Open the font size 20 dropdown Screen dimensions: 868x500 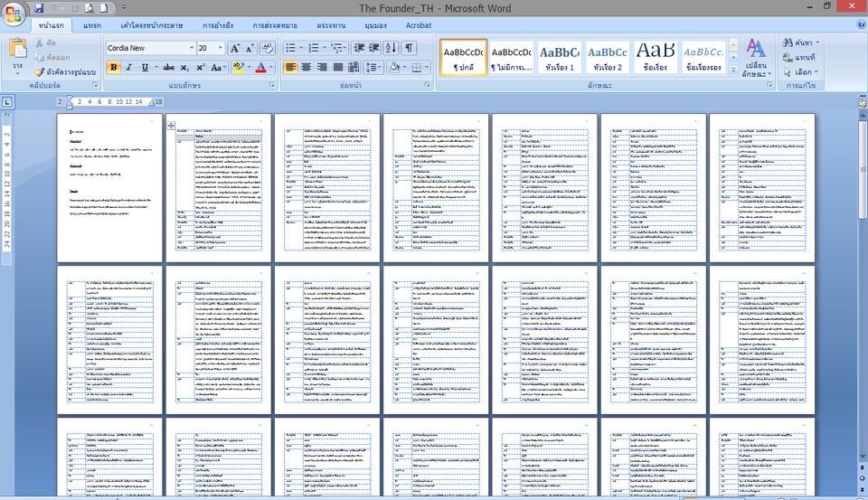click(x=221, y=48)
